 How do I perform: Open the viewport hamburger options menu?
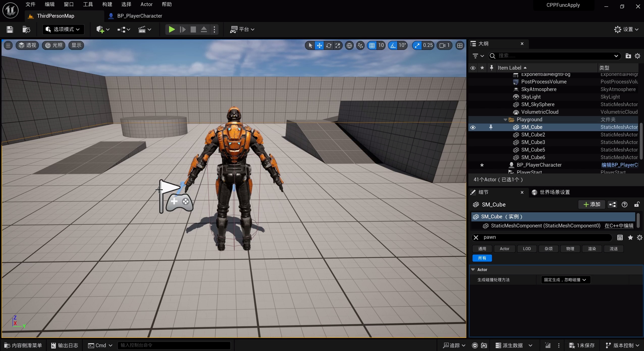(8, 45)
